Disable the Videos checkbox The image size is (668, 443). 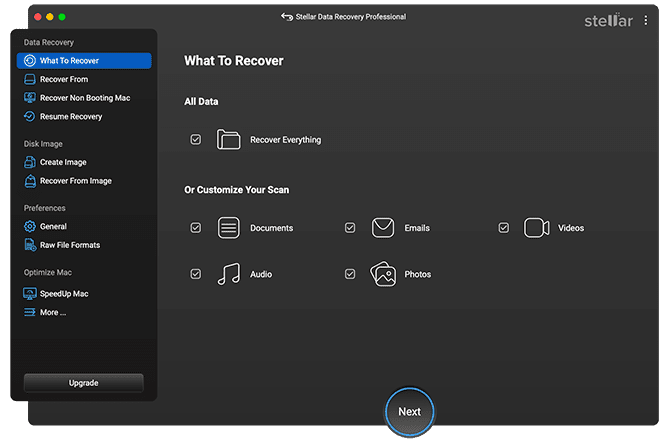click(x=504, y=228)
